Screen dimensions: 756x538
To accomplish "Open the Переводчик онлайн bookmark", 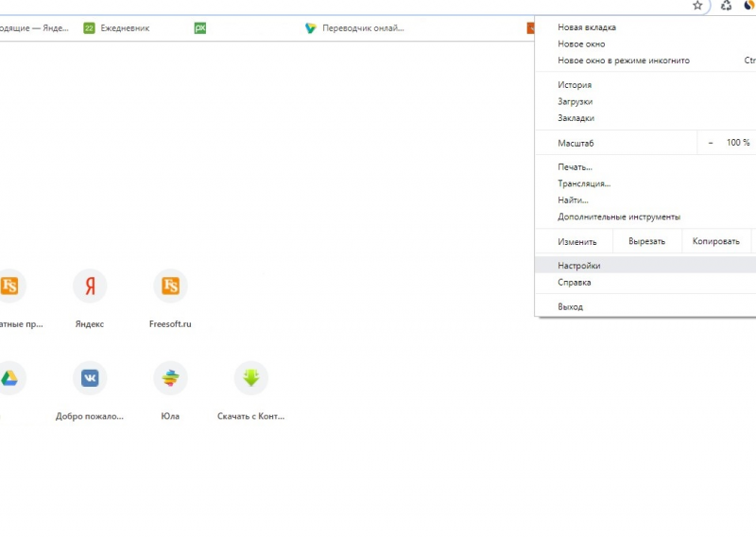I will 354,28.
